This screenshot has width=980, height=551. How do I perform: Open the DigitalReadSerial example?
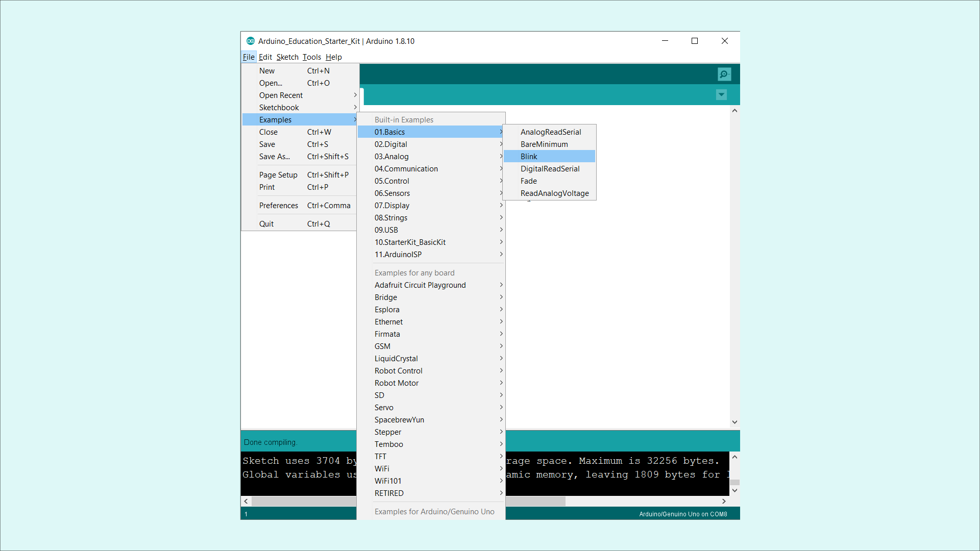pyautogui.click(x=550, y=169)
